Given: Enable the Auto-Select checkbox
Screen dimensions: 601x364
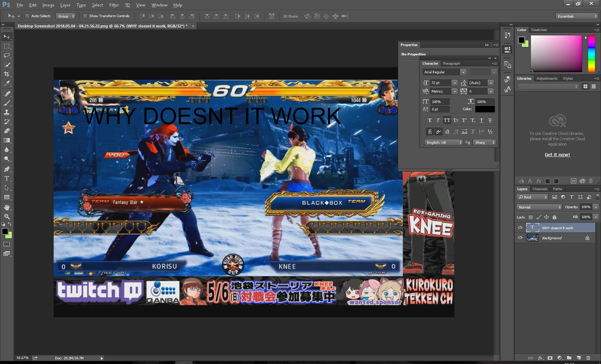Looking at the screenshot, I should [27, 16].
